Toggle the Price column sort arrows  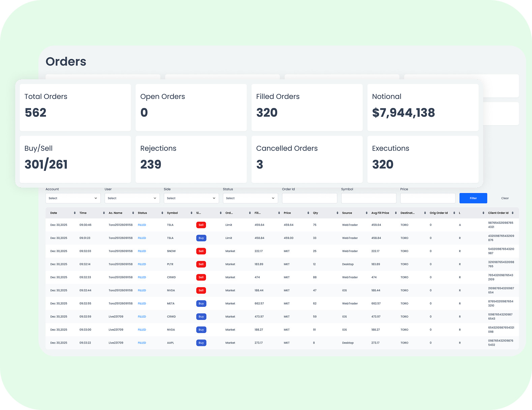pos(308,213)
